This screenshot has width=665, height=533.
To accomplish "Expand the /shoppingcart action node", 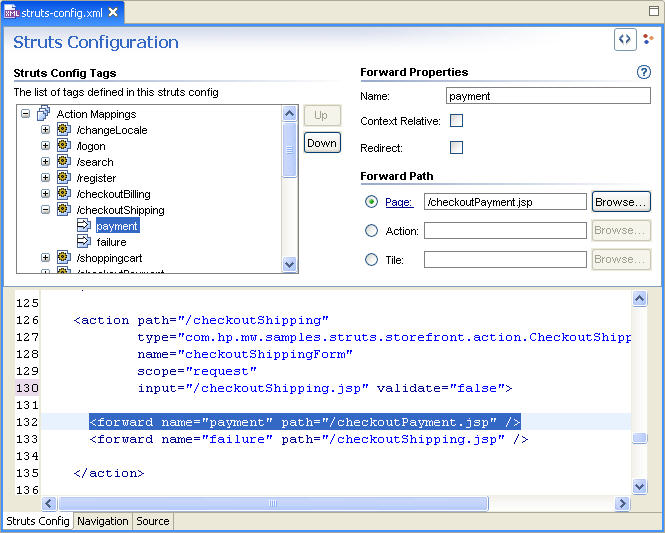I will click(x=45, y=257).
